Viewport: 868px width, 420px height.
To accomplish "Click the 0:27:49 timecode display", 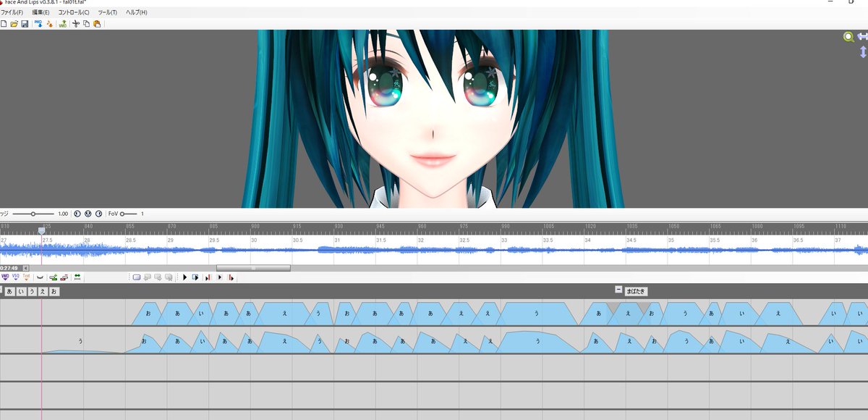I will [x=9, y=268].
